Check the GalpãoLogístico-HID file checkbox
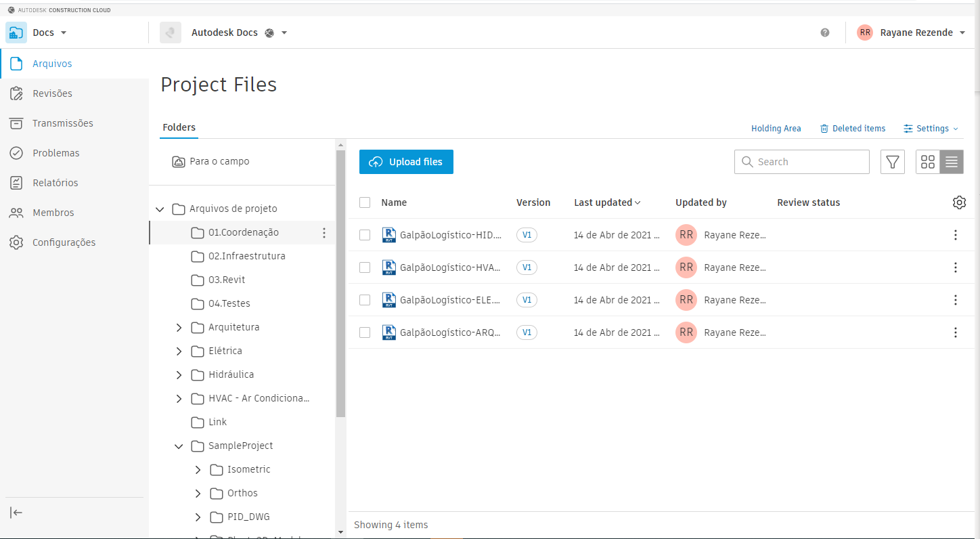The image size is (980, 539). pyautogui.click(x=365, y=235)
